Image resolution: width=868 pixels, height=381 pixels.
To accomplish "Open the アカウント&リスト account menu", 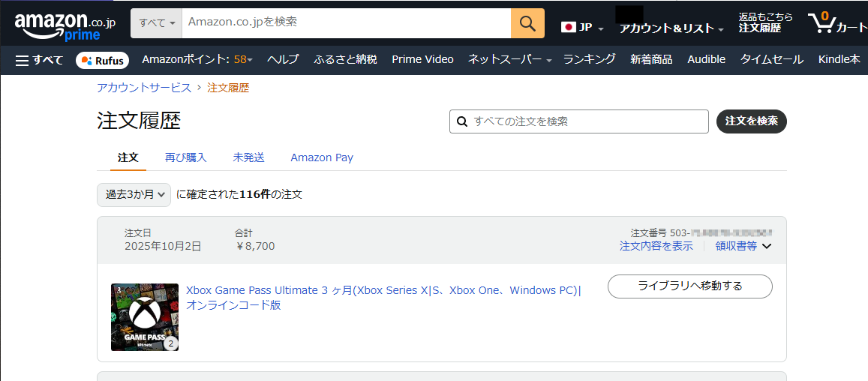I will point(671,28).
